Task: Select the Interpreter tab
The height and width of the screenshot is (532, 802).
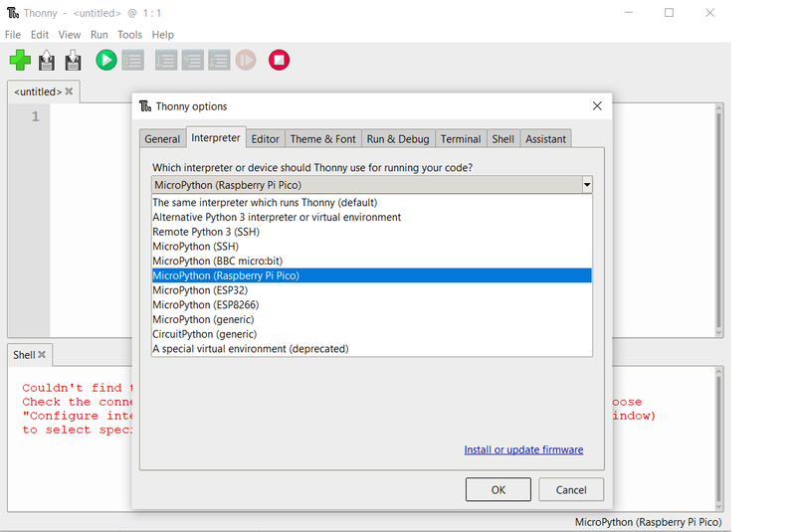Action: (x=215, y=138)
